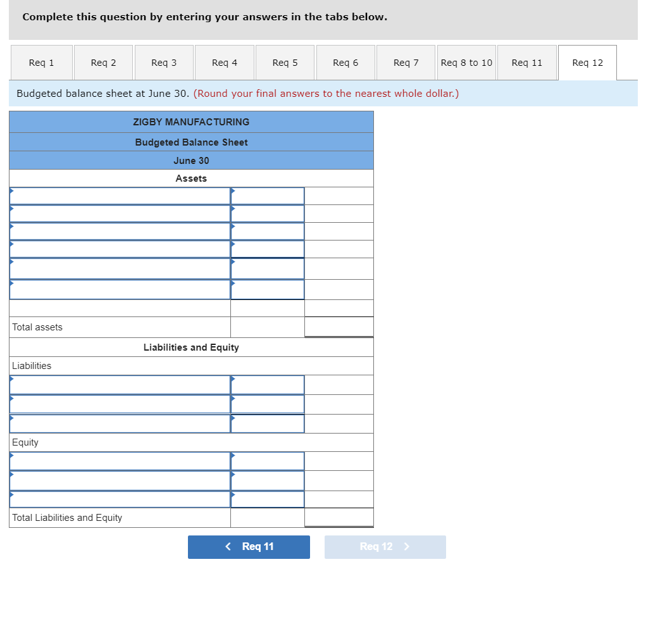Open the second equity name dropdown
This screenshot has width=672, height=619.
click(120, 480)
